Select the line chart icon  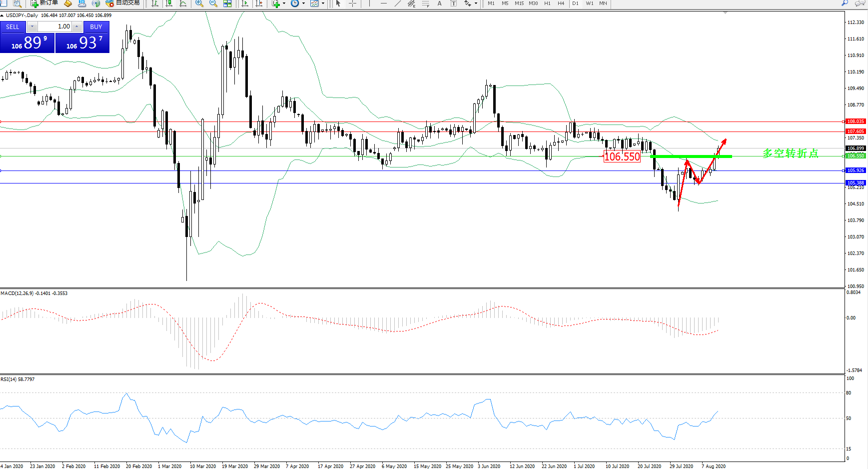click(183, 3)
